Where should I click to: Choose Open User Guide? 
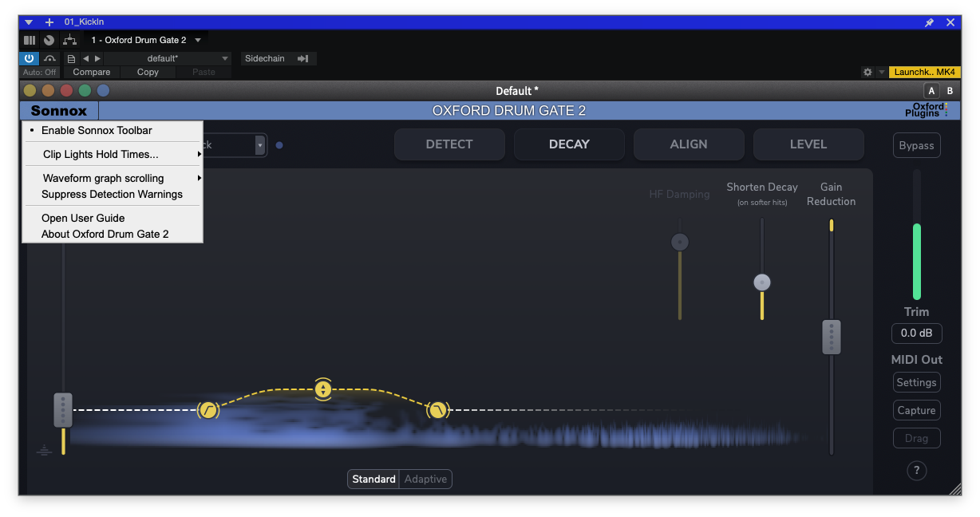point(112,218)
